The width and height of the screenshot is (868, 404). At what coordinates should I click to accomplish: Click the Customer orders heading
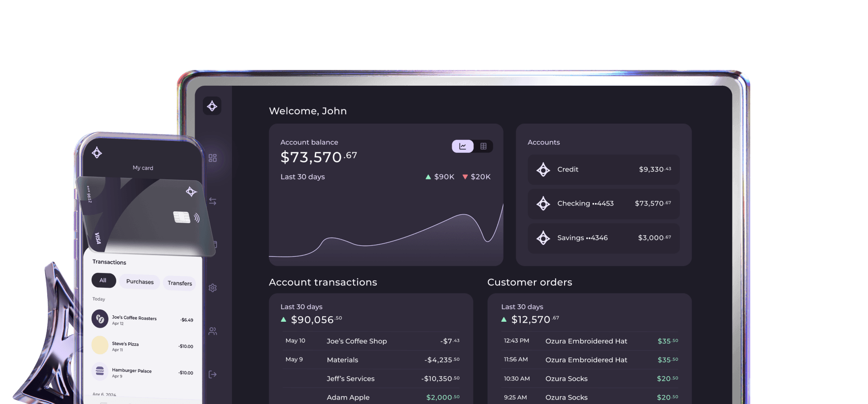coord(530,282)
